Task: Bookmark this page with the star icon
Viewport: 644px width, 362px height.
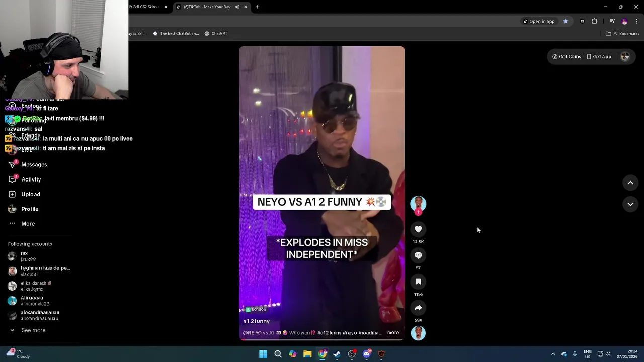Action: click(566, 21)
